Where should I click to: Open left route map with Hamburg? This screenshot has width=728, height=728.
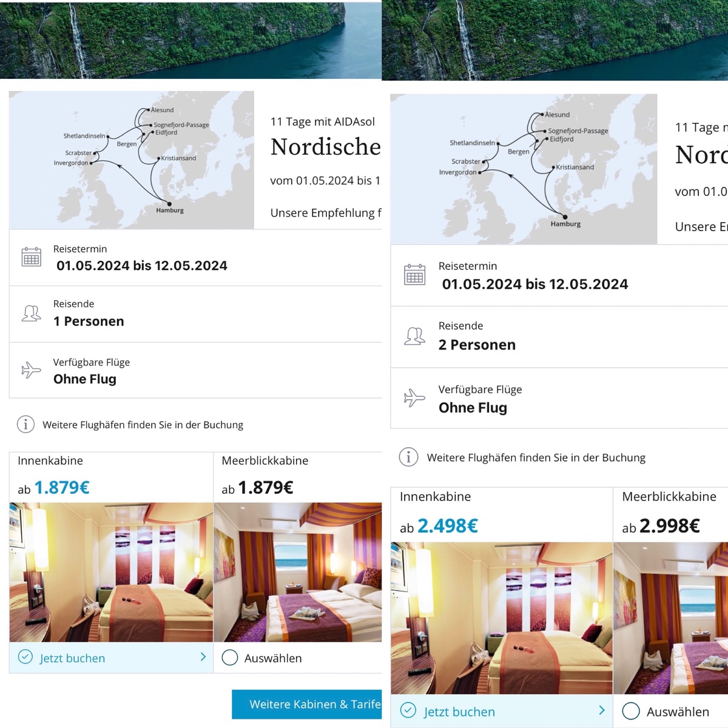pos(132,160)
